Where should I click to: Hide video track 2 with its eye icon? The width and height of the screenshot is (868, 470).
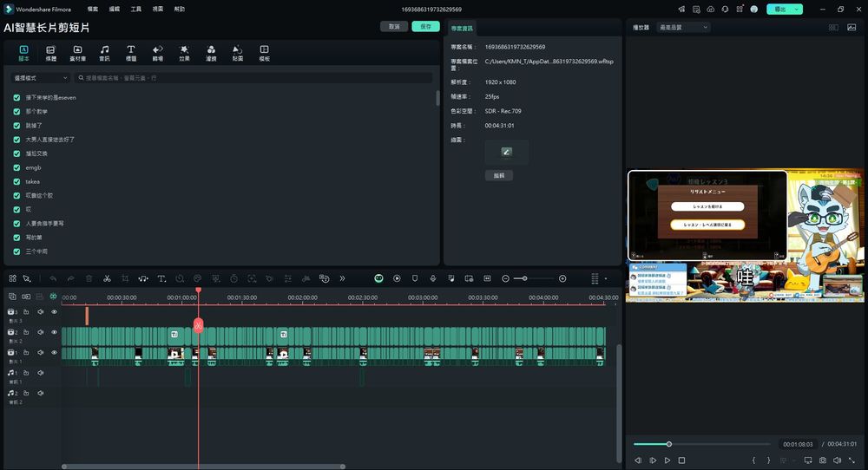pyautogui.click(x=54, y=332)
